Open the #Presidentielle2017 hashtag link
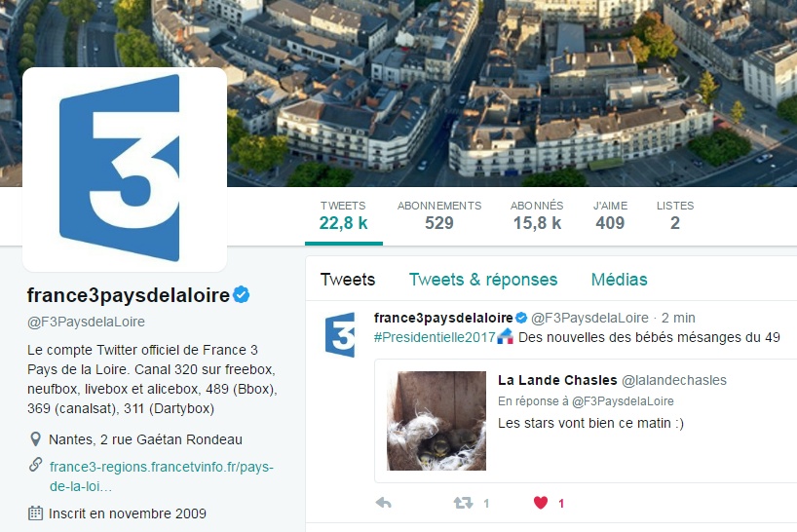This screenshot has height=532, width=797. [435, 337]
